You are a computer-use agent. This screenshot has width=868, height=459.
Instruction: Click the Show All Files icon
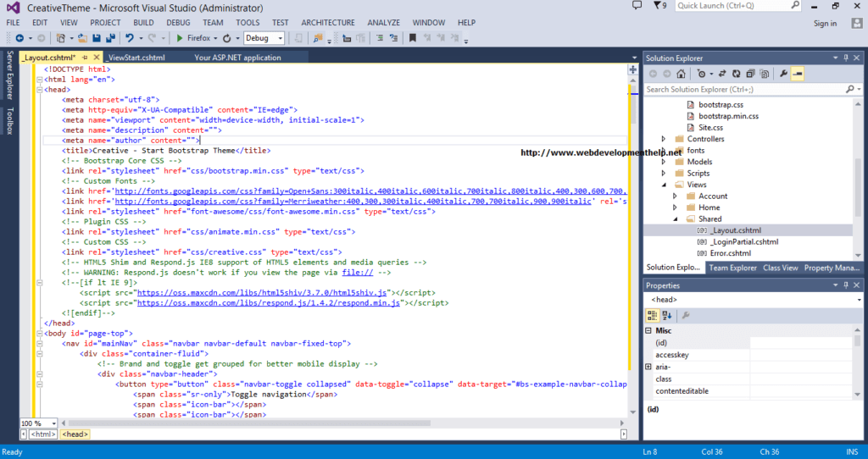click(765, 74)
